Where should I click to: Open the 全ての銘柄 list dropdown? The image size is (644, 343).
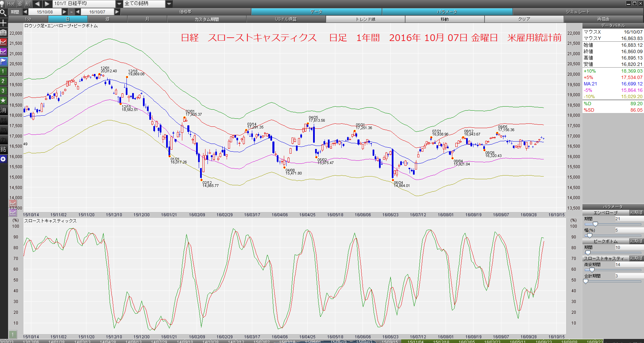(x=169, y=4)
